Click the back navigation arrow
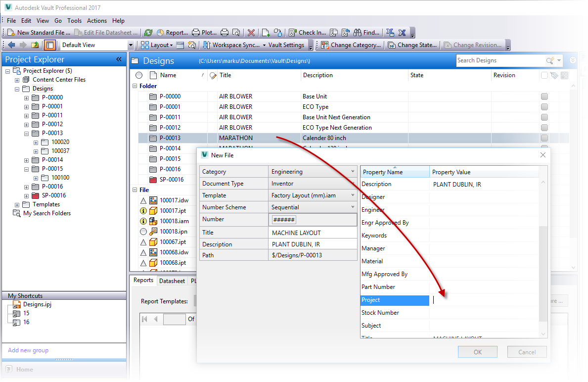The height and width of the screenshot is (382, 588). click(x=11, y=45)
